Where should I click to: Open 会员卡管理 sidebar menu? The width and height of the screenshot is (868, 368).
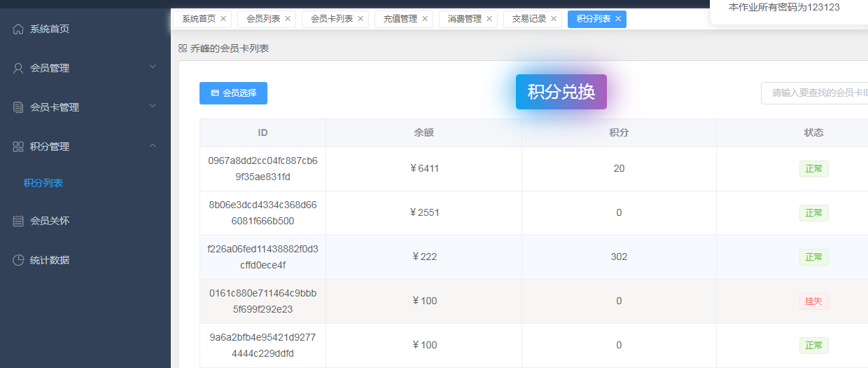point(85,108)
